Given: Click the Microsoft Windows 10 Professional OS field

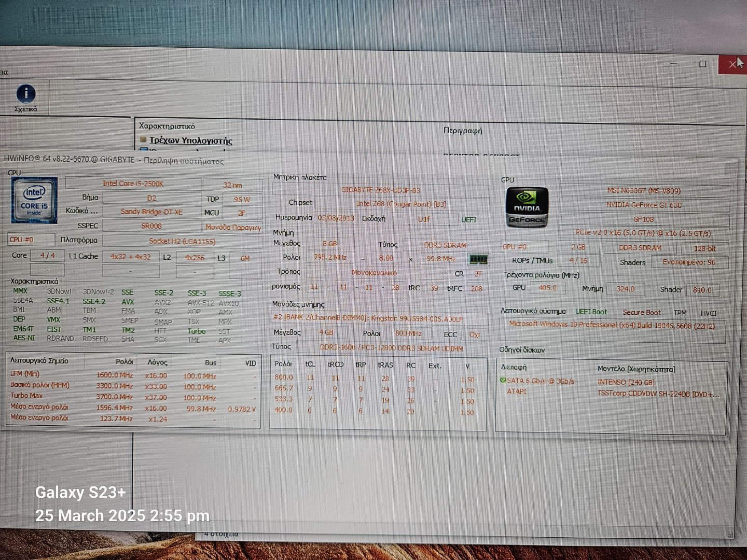Looking at the screenshot, I should [612, 330].
